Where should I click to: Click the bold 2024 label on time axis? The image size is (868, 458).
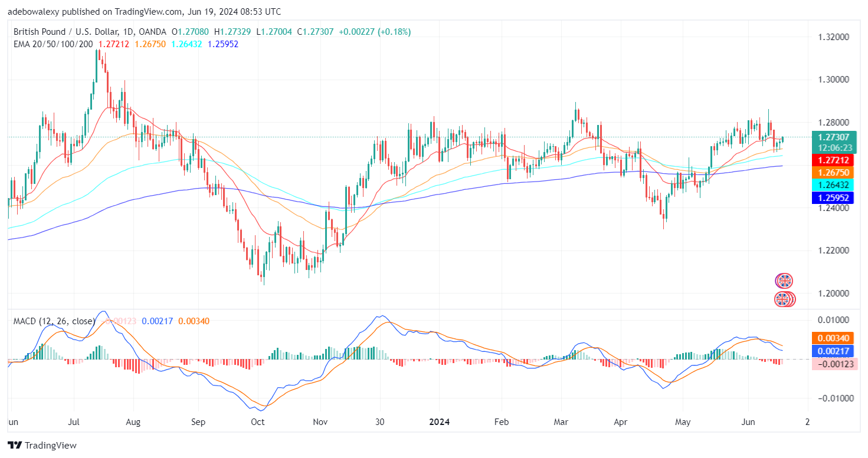pos(438,422)
